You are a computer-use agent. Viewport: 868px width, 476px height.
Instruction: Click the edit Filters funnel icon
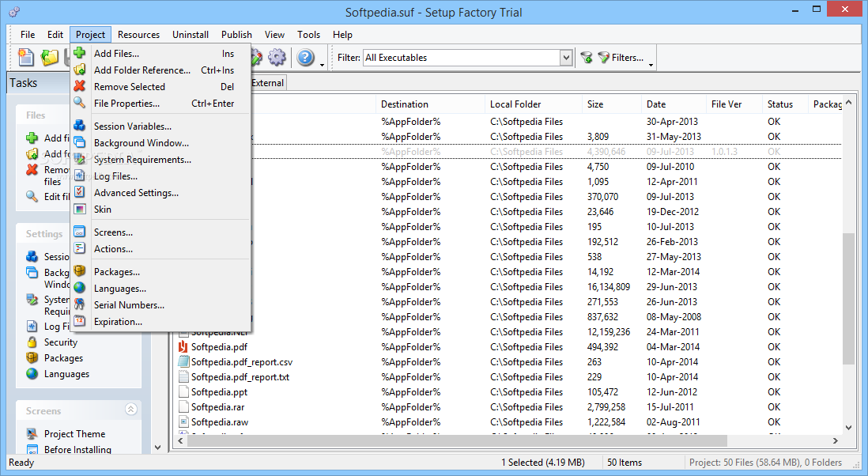click(x=604, y=57)
